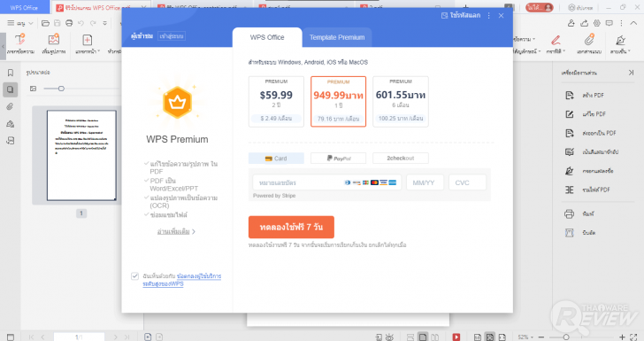The image size is (644, 341).
Task: Adjust the thumbnail size slider
Action: click(61, 89)
